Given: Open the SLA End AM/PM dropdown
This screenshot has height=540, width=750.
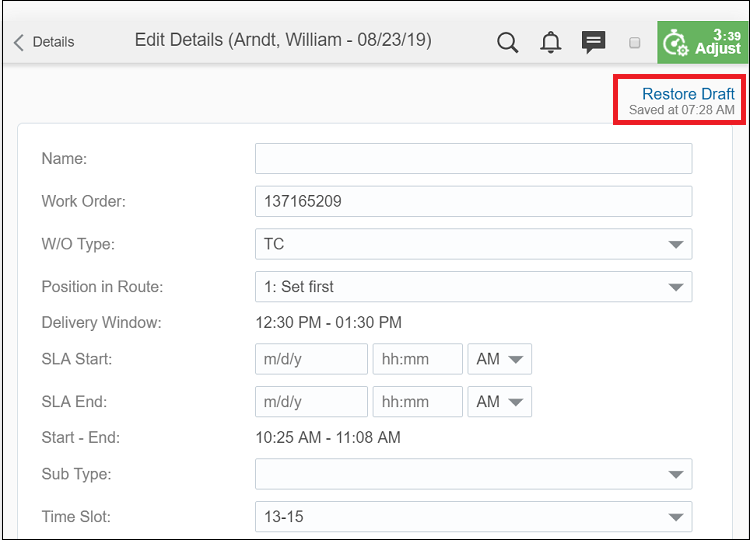Looking at the screenshot, I should tap(499, 401).
